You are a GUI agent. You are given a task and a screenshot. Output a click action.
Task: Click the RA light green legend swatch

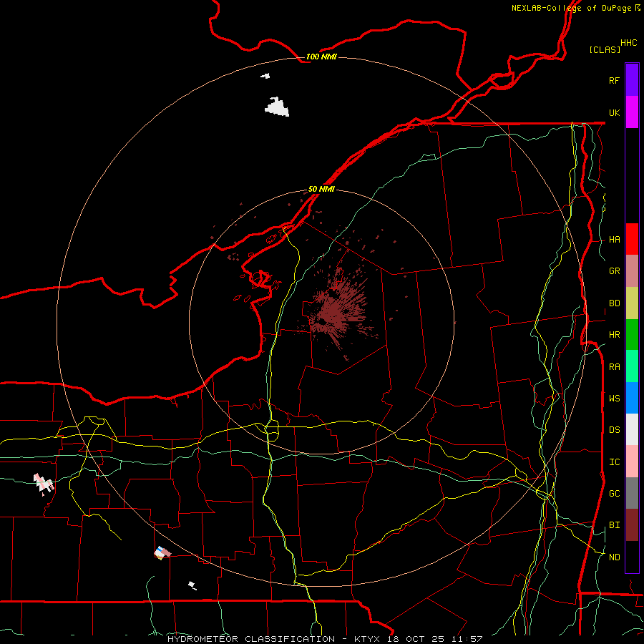tap(632, 366)
